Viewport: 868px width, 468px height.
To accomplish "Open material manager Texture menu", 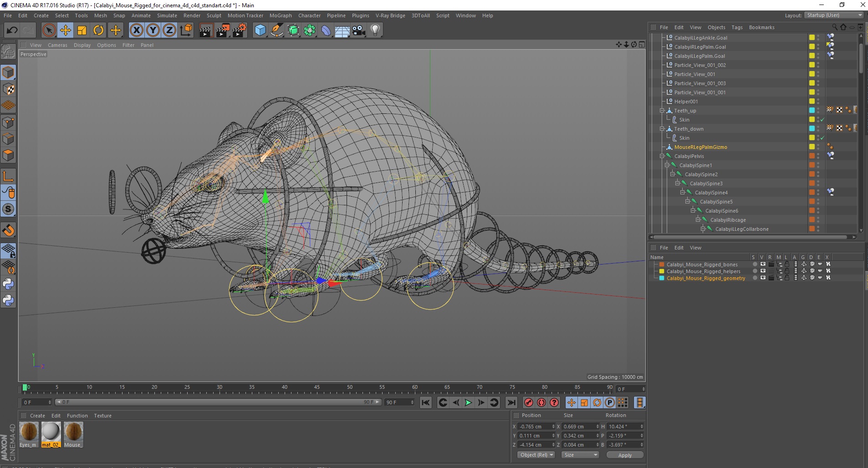I will click(x=102, y=416).
